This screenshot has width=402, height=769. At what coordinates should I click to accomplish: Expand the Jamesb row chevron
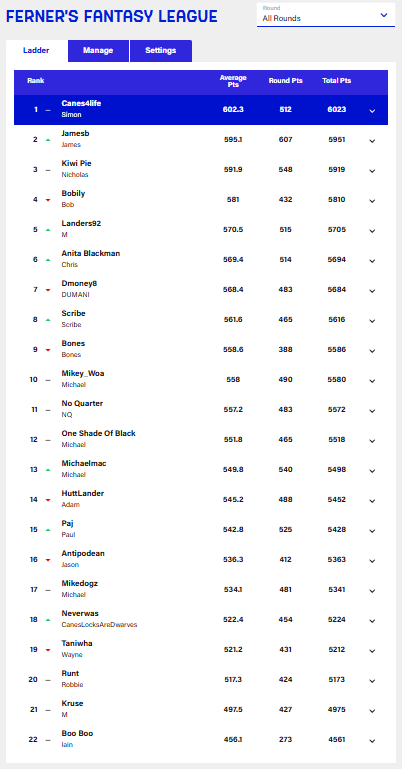click(372, 141)
